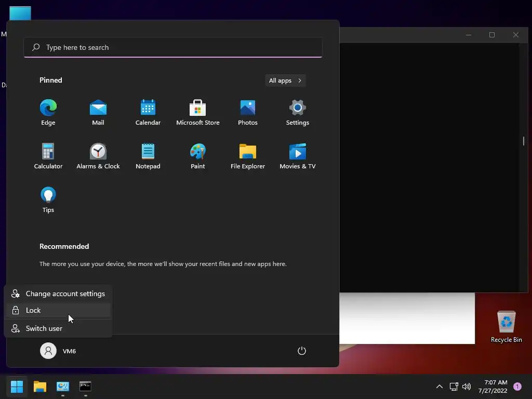Open Settings from the pinned apps

tap(298, 113)
